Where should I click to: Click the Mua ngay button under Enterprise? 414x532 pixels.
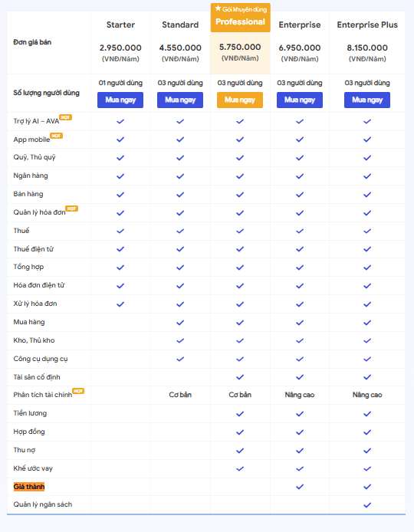click(x=299, y=100)
